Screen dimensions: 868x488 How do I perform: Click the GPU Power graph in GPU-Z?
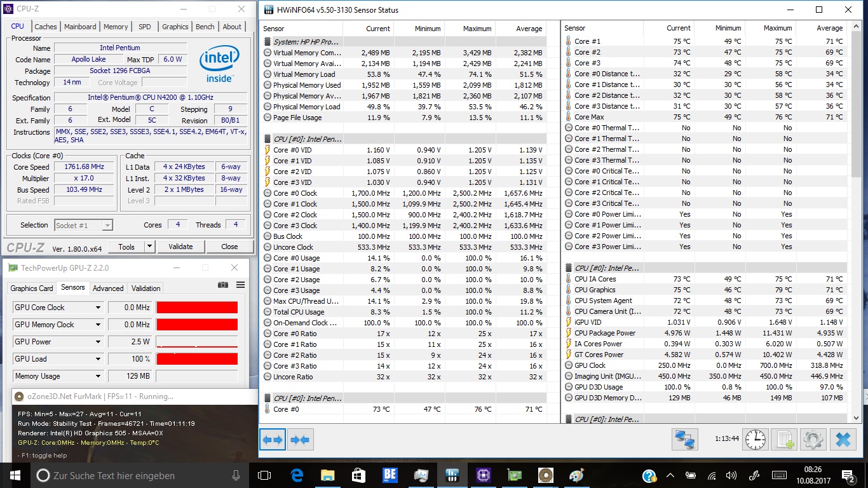point(197,342)
